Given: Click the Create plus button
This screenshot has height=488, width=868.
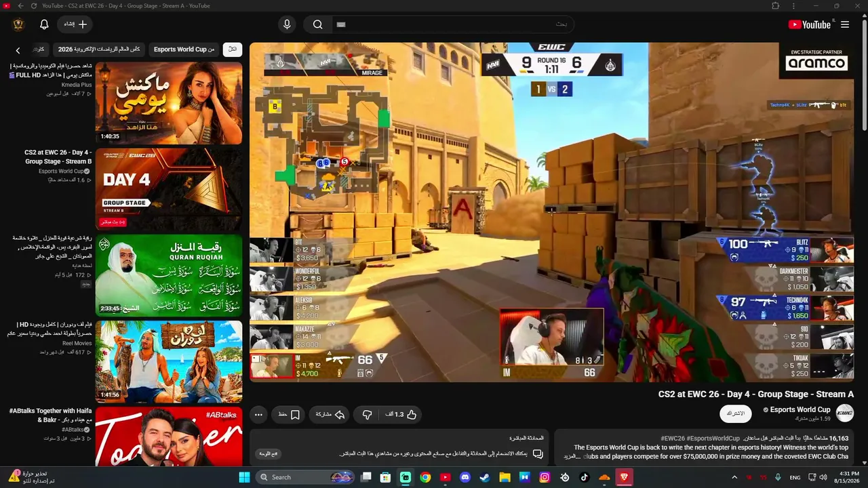Looking at the screenshot, I should pyautogui.click(x=75, y=24).
